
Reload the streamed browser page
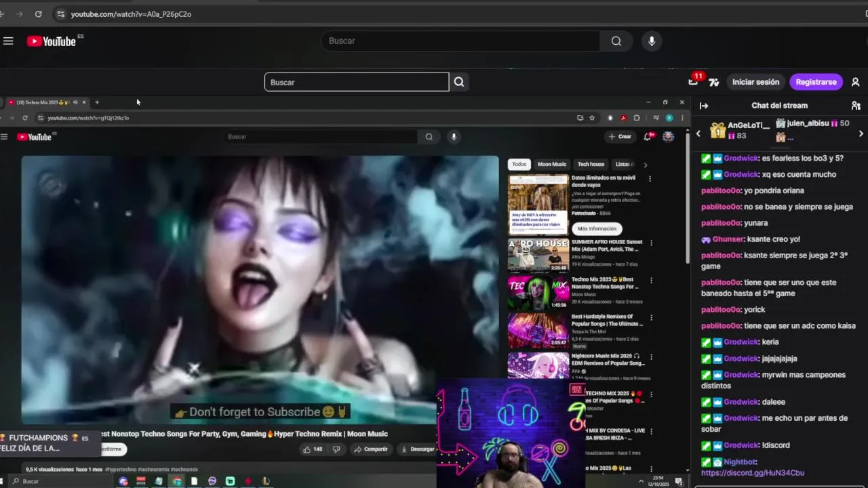coord(25,118)
